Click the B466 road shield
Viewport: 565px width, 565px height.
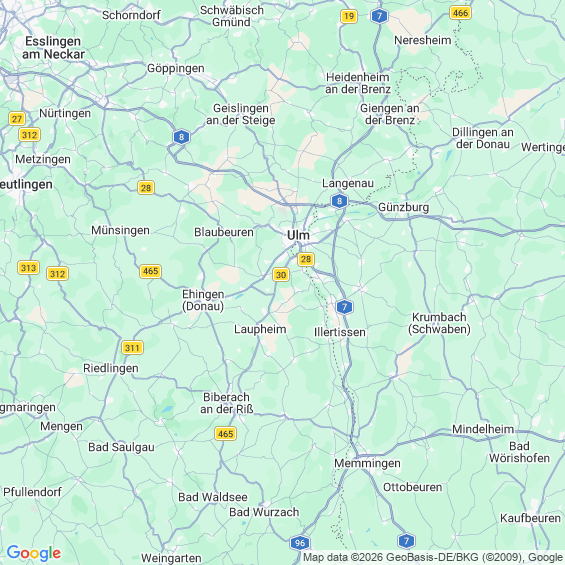460,13
